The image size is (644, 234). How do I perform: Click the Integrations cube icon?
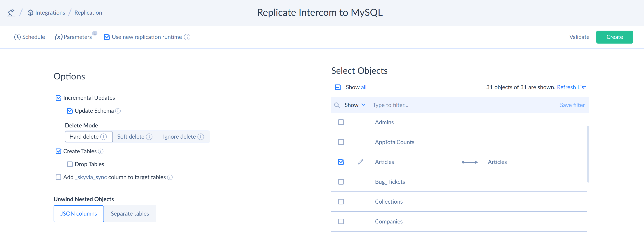pos(30,13)
